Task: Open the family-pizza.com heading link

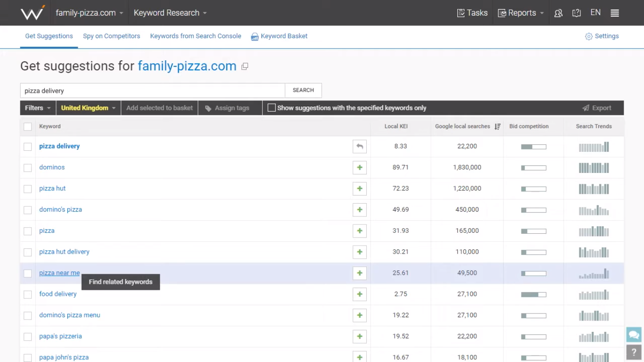Action: [187, 66]
